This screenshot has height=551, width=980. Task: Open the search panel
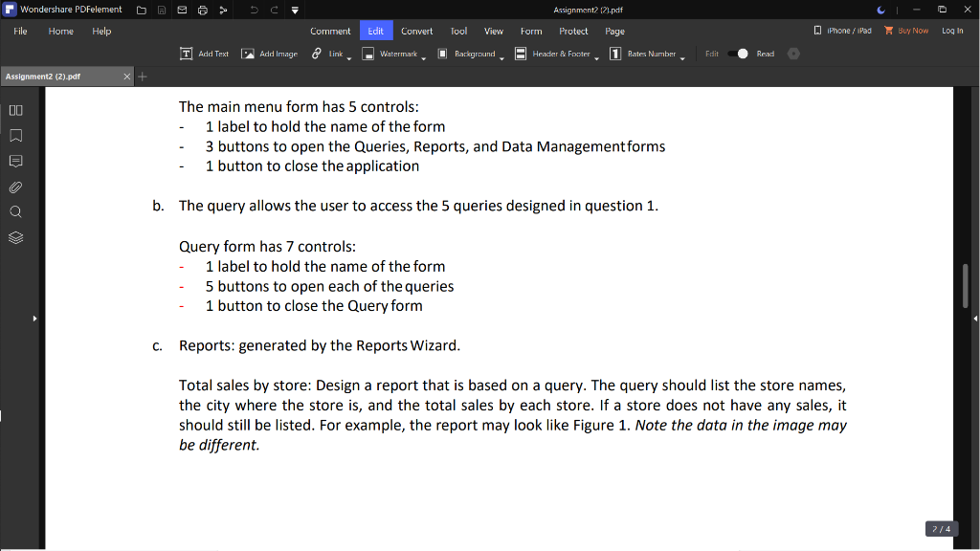tap(15, 211)
